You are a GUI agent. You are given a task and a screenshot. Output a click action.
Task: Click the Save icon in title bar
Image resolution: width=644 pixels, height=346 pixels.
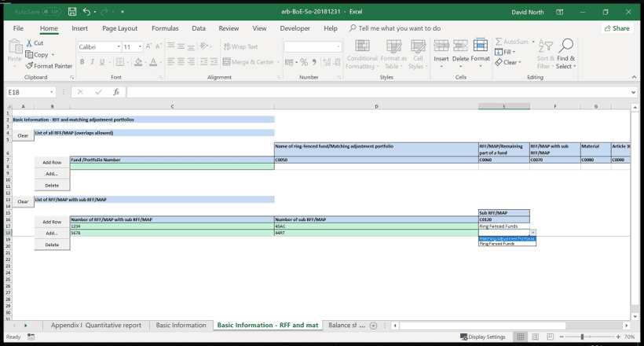[x=72, y=12]
